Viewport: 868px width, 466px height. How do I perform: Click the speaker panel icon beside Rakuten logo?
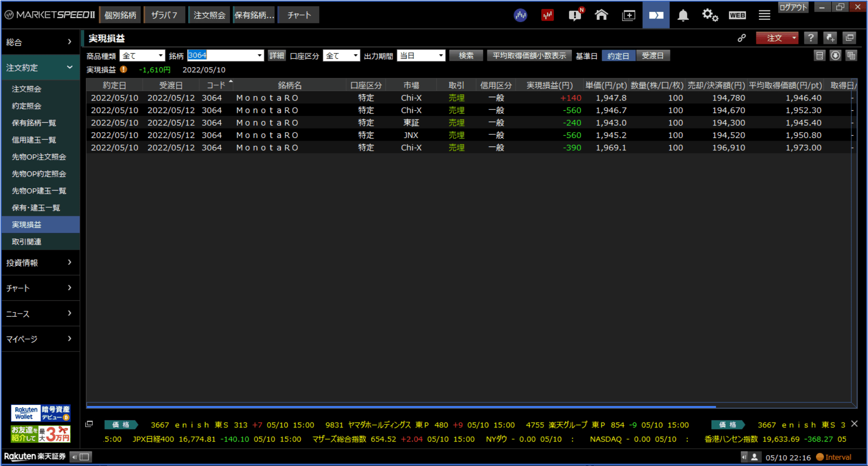81,457
